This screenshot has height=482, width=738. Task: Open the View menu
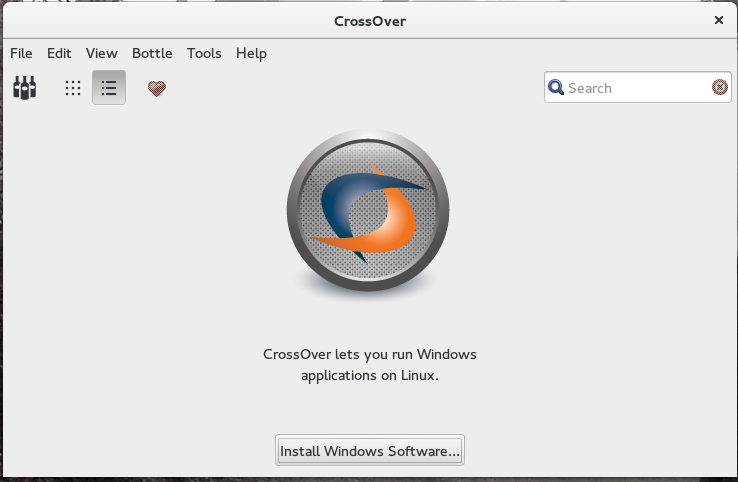pos(102,53)
